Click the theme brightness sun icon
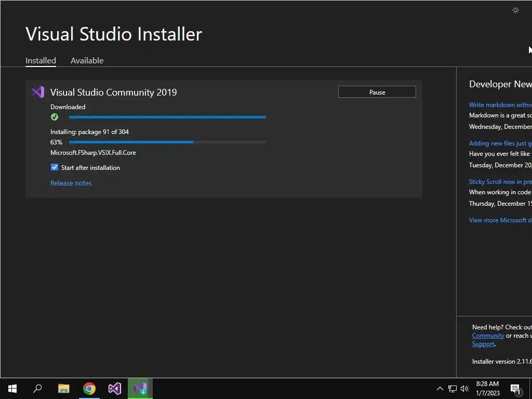 [515, 10]
